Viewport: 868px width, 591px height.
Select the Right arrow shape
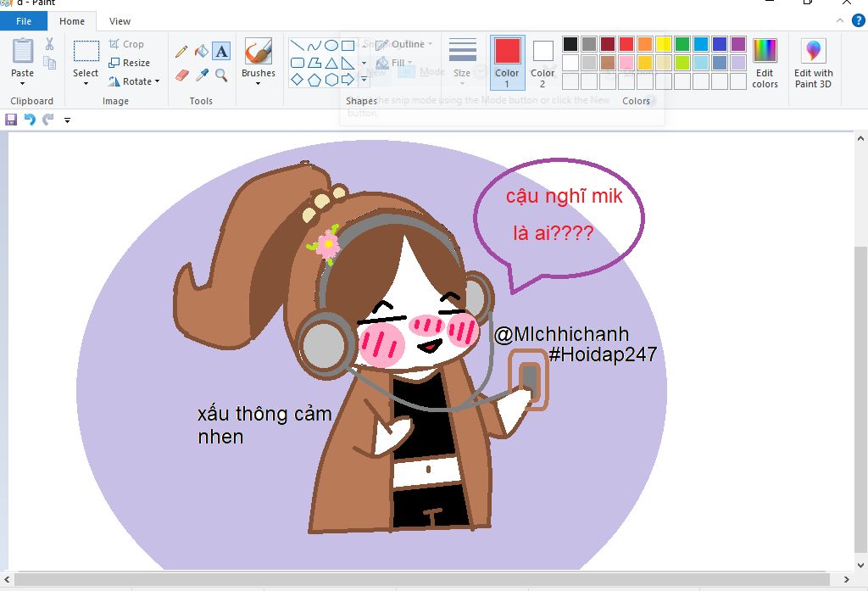348,80
